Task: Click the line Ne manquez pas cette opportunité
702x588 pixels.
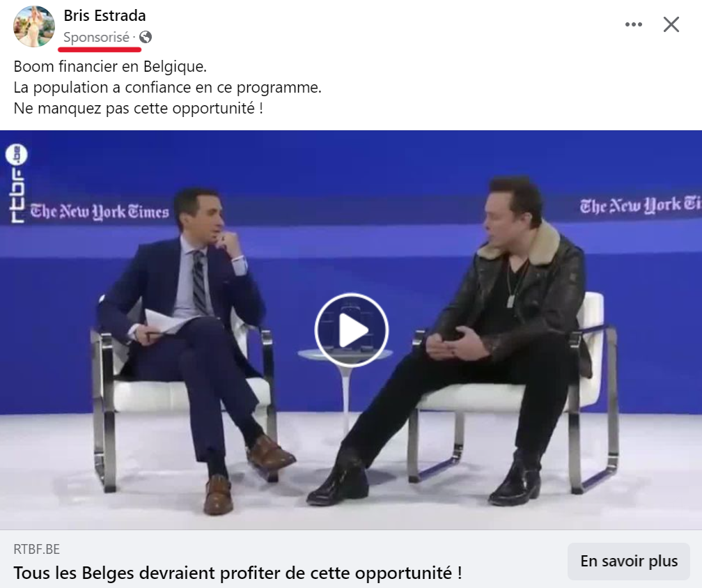Action: pyautogui.click(x=139, y=109)
